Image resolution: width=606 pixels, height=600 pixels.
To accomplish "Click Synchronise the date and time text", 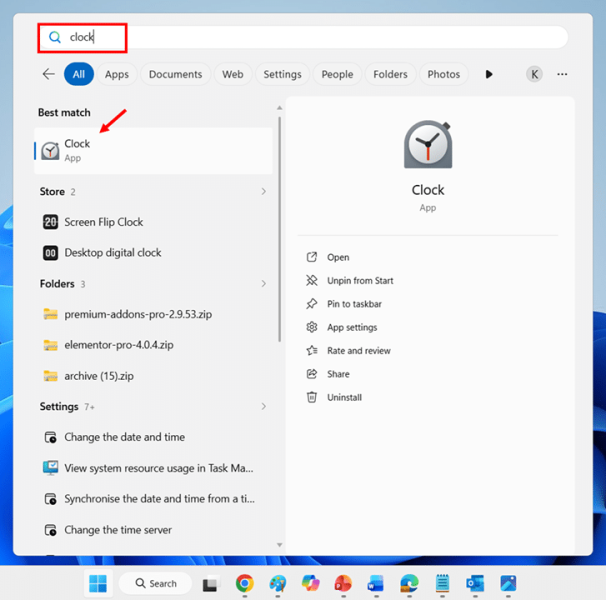I will point(160,499).
